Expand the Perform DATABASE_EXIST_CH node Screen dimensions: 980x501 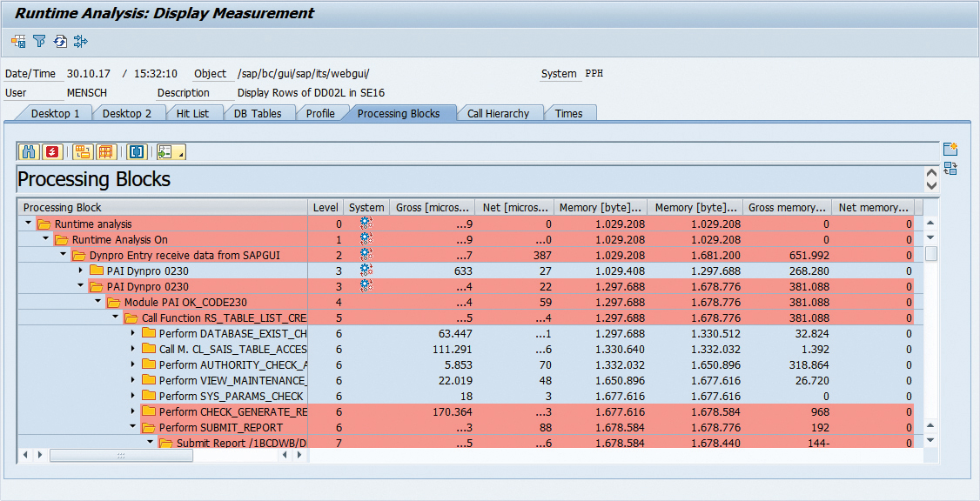coord(133,333)
